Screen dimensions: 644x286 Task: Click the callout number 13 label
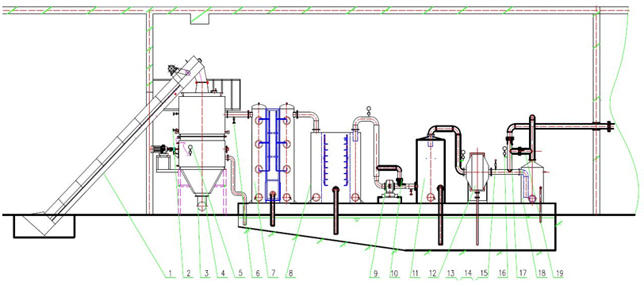click(451, 273)
